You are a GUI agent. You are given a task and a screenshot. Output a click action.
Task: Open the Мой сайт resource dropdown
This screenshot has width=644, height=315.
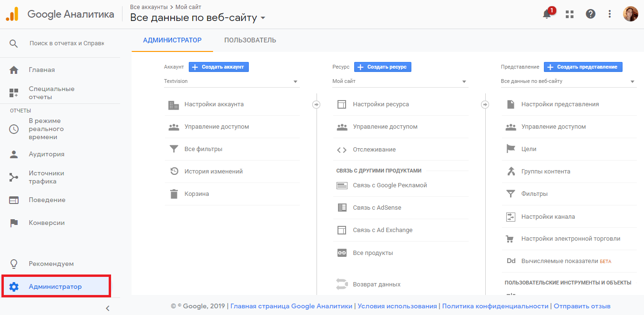click(x=400, y=81)
